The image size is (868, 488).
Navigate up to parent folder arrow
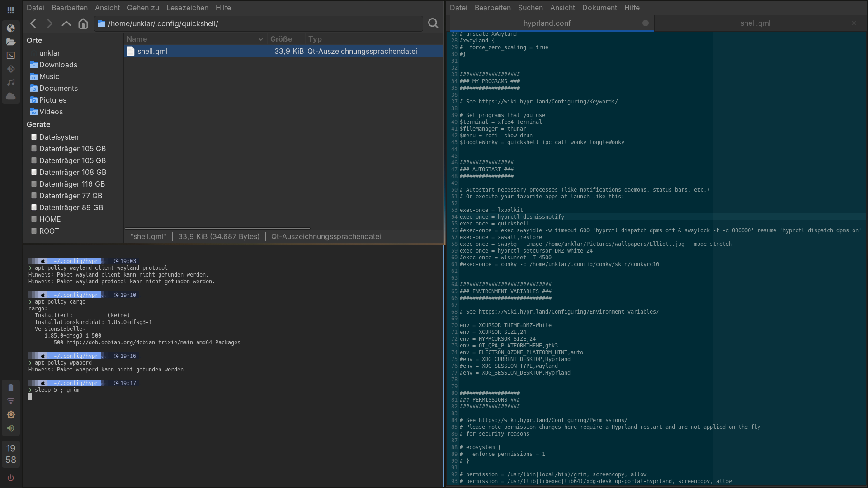click(66, 23)
